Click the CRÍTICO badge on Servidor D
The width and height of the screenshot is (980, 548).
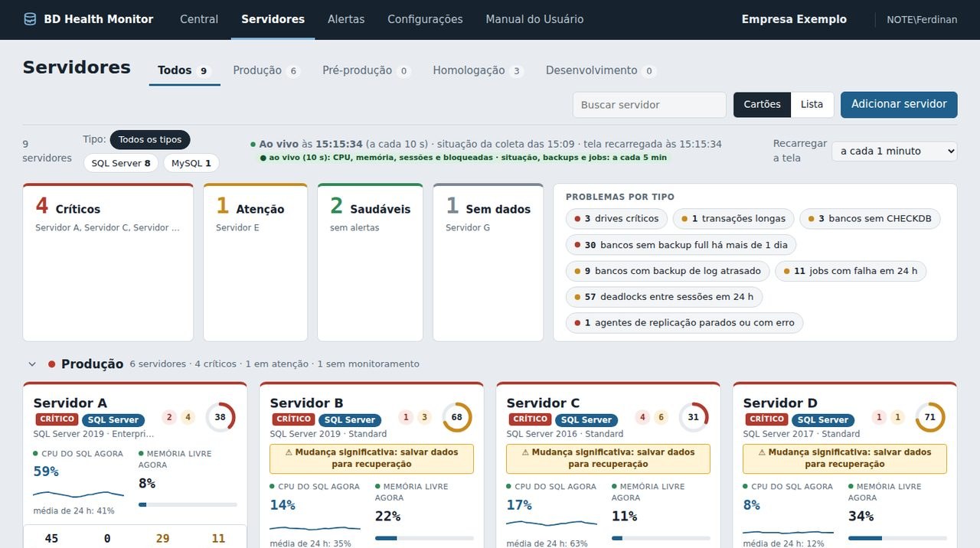[x=767, y=419]
